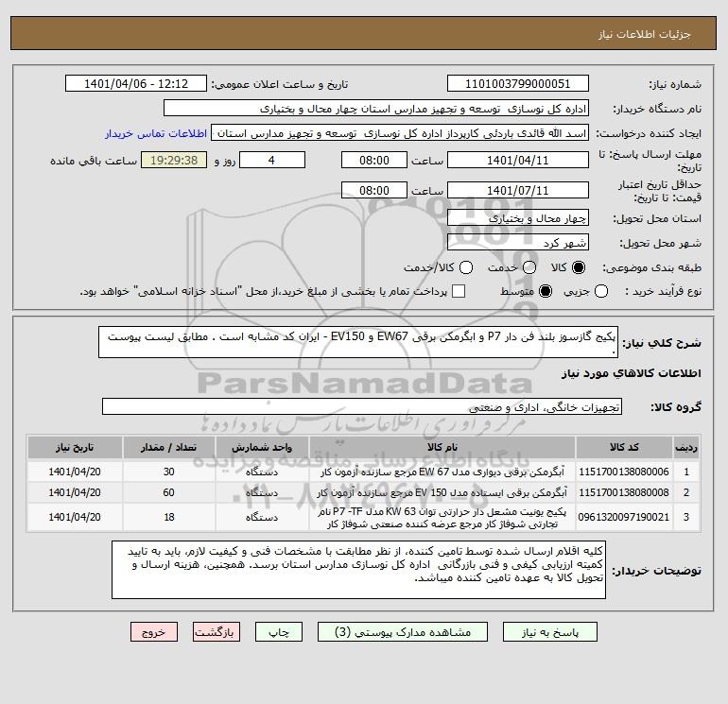Click the remaining time counter 19:29:38
Image resolution: width=728 pixels, height=704 pixels.
pyautogui.click(x=174, y=160)
